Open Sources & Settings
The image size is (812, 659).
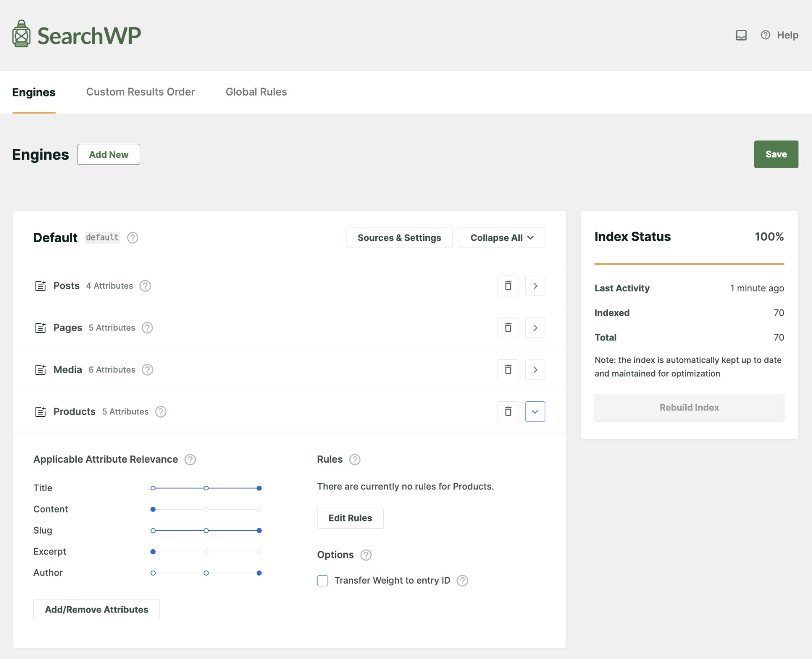(399, 238)
